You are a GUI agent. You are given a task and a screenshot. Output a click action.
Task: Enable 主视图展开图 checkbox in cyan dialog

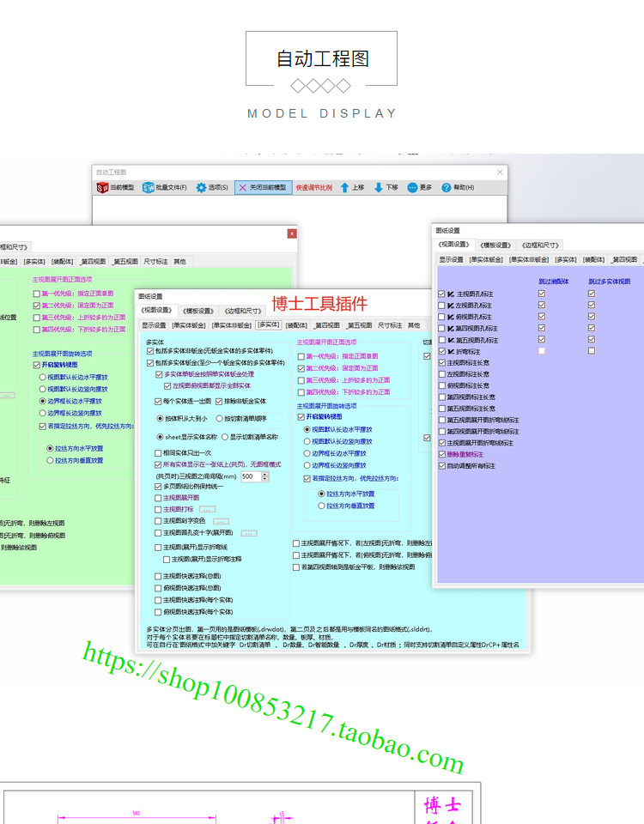point(158,498)
